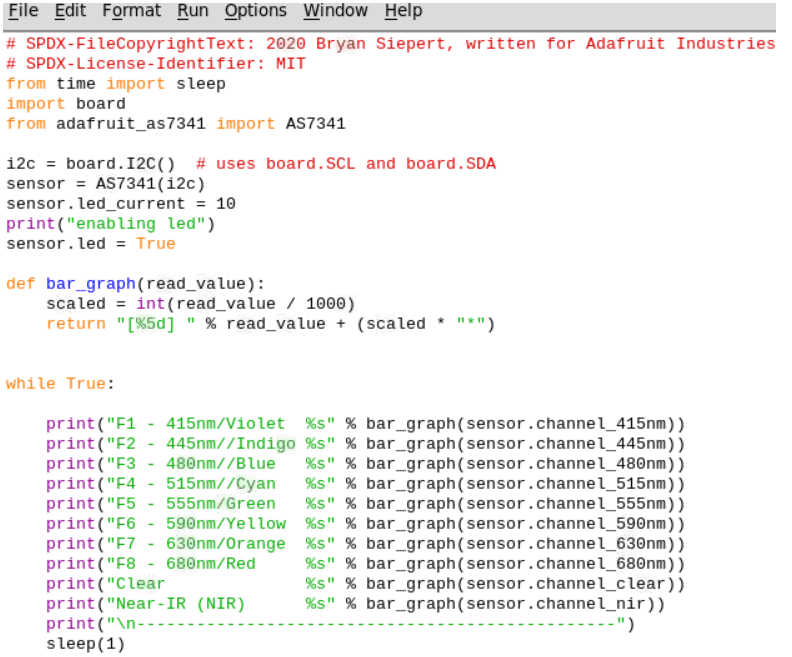This screenshot has height=657, width=792.
Task: Click the print "enabling led" statement
Action: pos(110,224)
